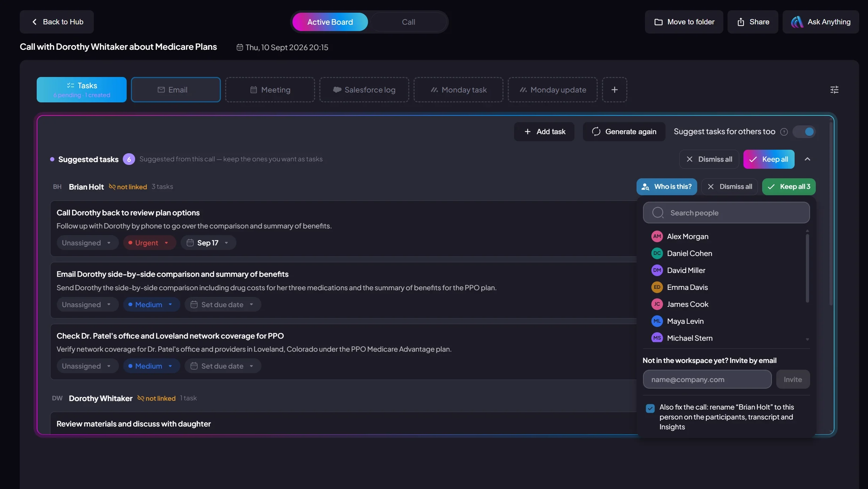This screenshot has width=868, height=489.
Task: Switch to the Active Board view
Action: (x=330, y=22)
